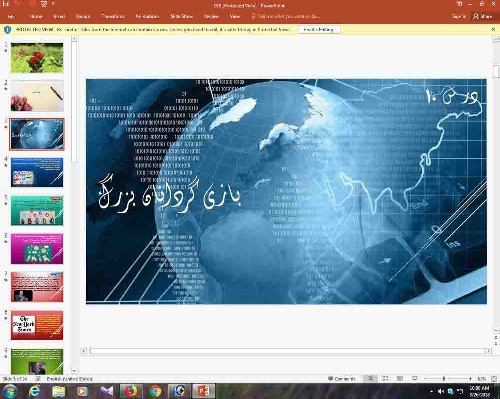Select the New York Times slide thumbnail
Image resolution: width=500 pixels, height=399 pixels.
pyautogui.click(x=37, y=325)
